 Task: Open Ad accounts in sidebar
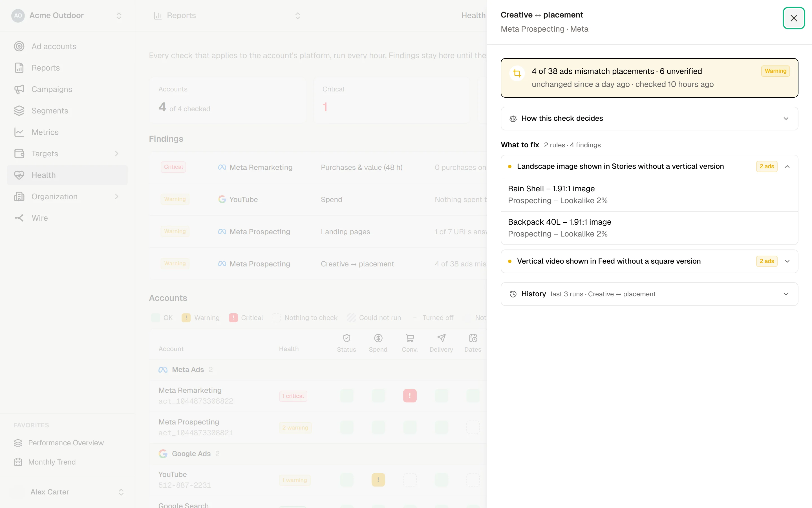click(67, 46)
